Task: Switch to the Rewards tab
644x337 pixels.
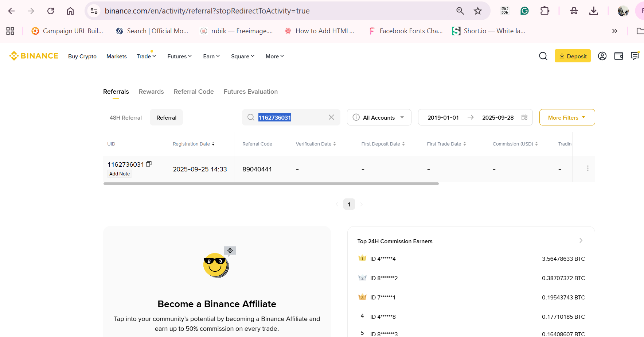Action: [x=151, y=92]
